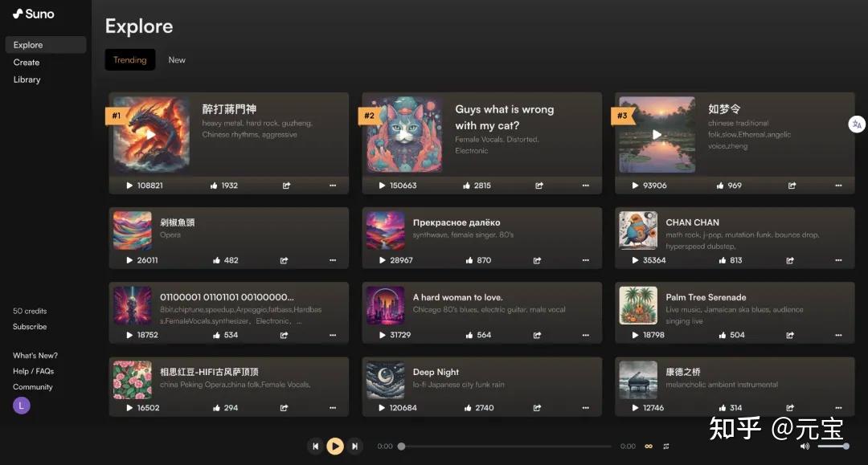Like the song Guys what is wrong with my cat
The height and width of the screenshot is (465, 868).
click(466, 186)
